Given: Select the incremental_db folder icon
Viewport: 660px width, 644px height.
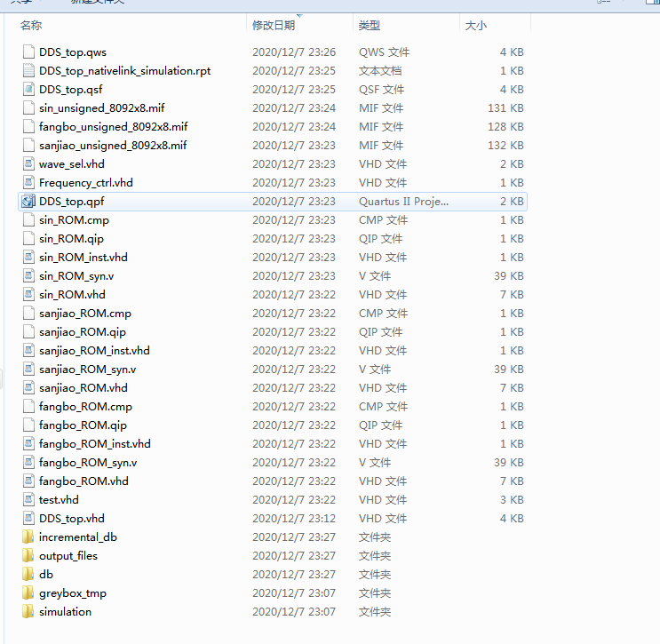Looking at the screenshot, I should pos(28,537).
